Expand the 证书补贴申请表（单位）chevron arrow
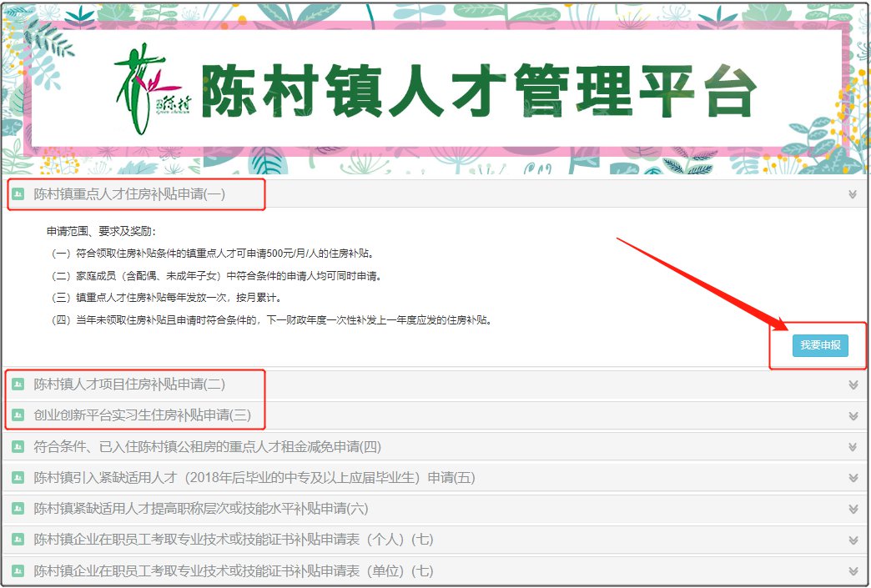 [x=853, y=571]
